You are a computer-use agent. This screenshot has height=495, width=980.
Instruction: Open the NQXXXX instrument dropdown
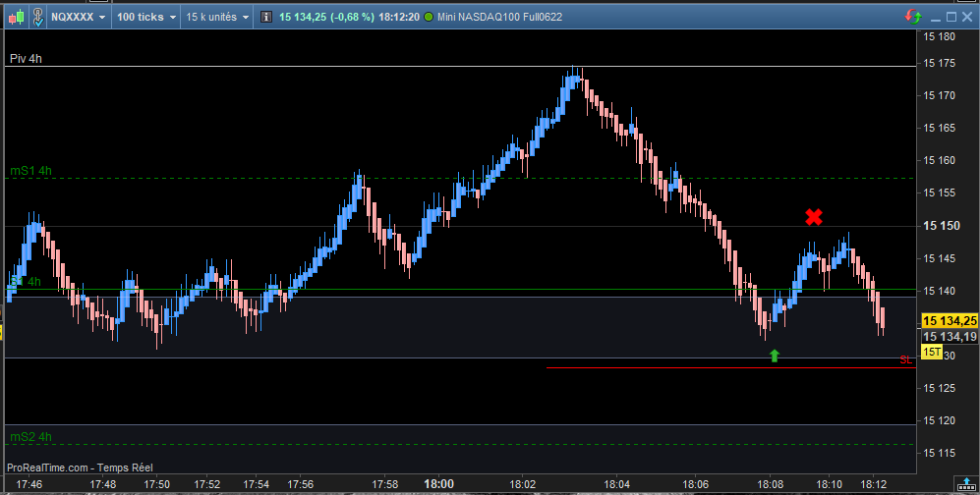[78, 17]
